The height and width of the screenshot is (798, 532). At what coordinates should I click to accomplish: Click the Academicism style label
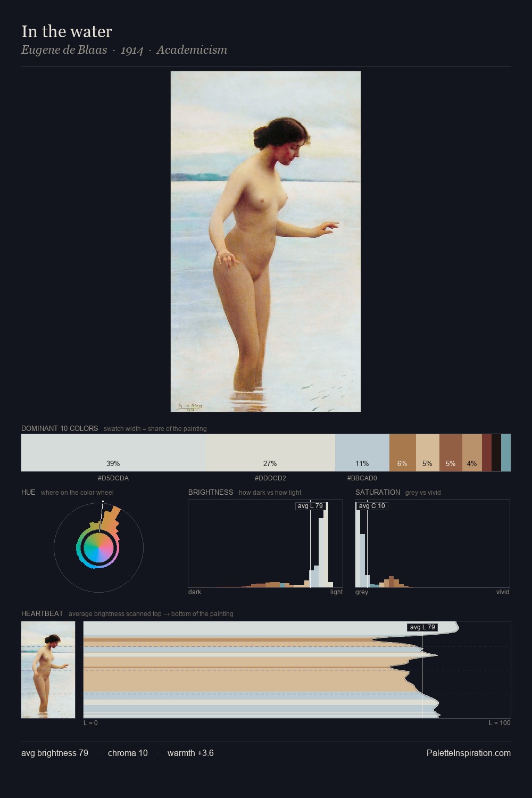192,50
